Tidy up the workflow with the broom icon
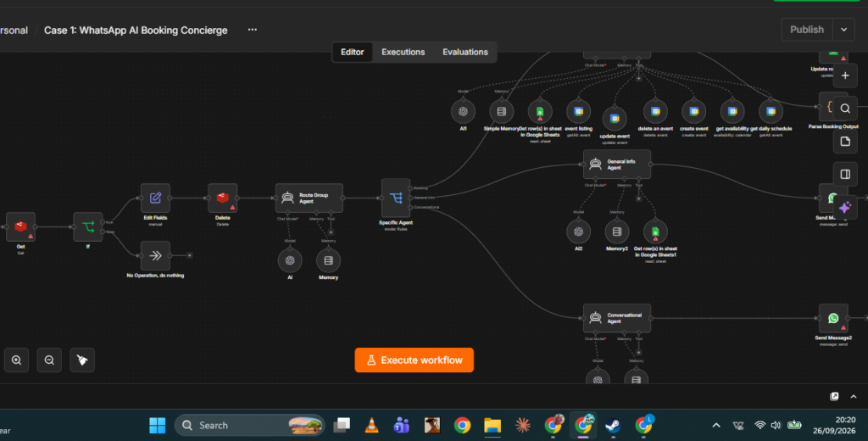 point(82,360)
